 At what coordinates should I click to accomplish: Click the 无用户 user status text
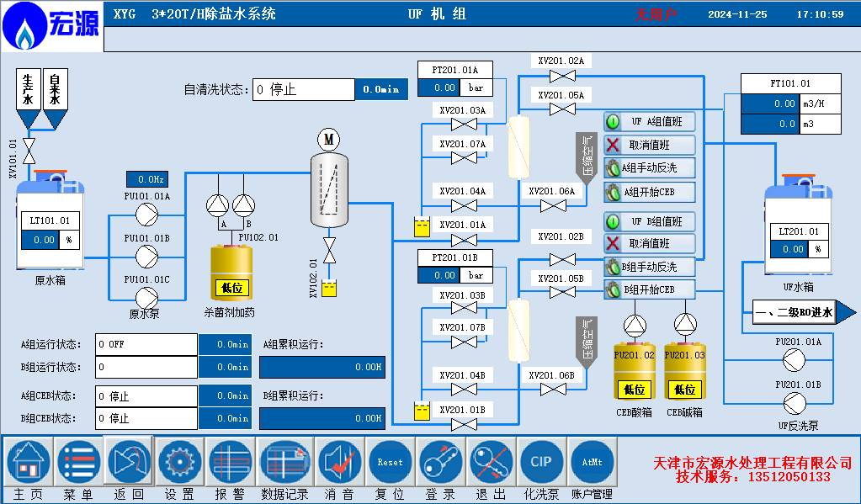[x=656, y=14]
